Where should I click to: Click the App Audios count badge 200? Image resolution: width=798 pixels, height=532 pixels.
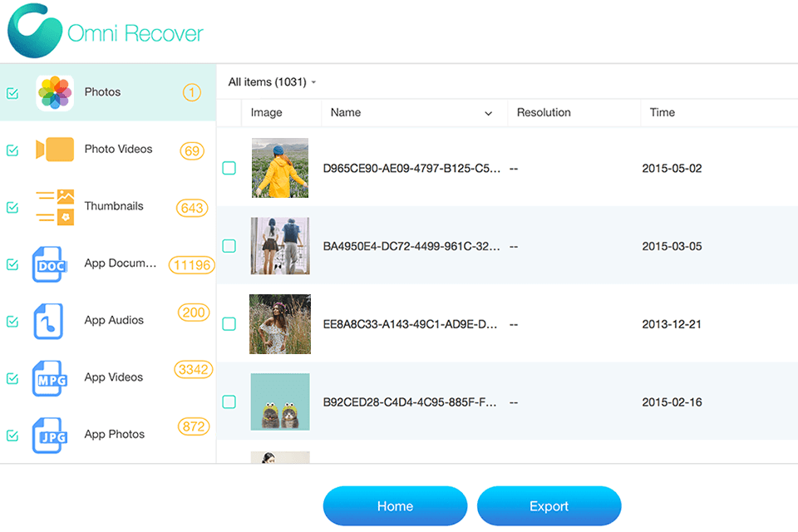click(194, 312)
